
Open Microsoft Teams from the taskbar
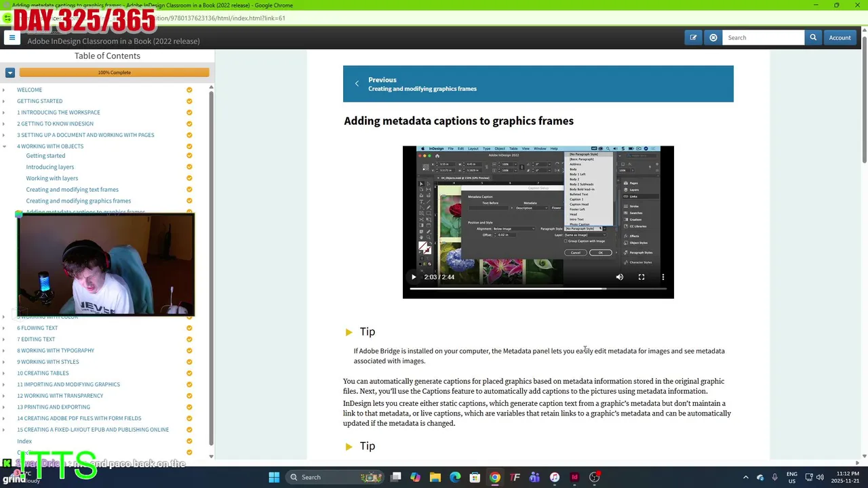pyautogui.click(x=534, y=477)
